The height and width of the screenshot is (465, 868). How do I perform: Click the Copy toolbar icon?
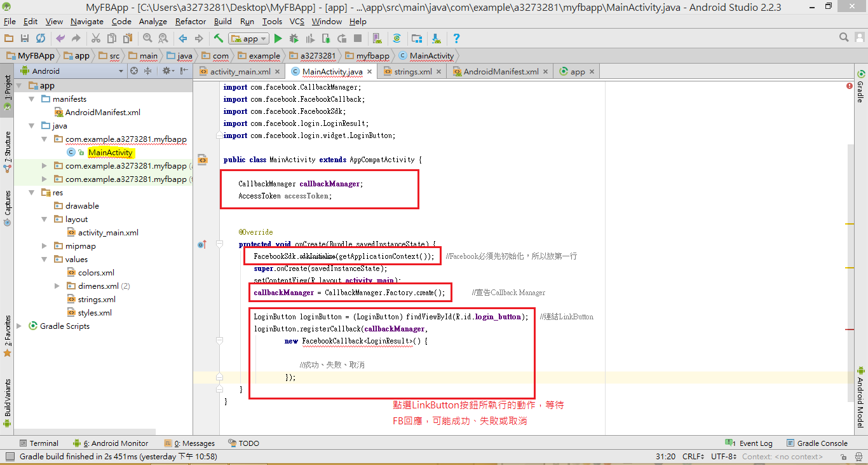112,39
